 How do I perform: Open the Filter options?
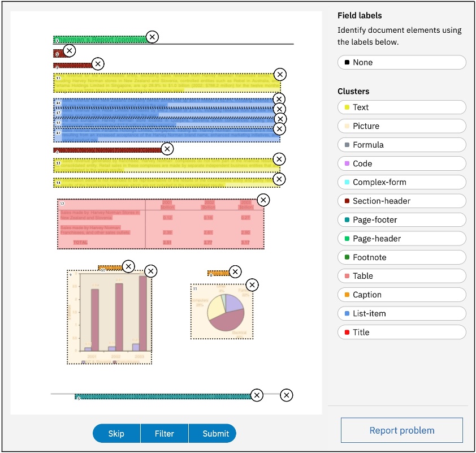coord(164,433)
